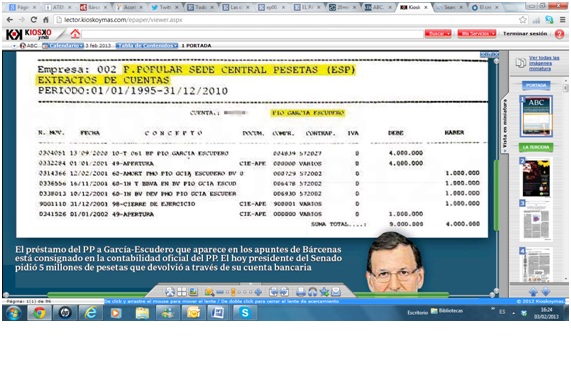
Task: Click the LA TERCERA section label
Action: click(x=536, y=147)
